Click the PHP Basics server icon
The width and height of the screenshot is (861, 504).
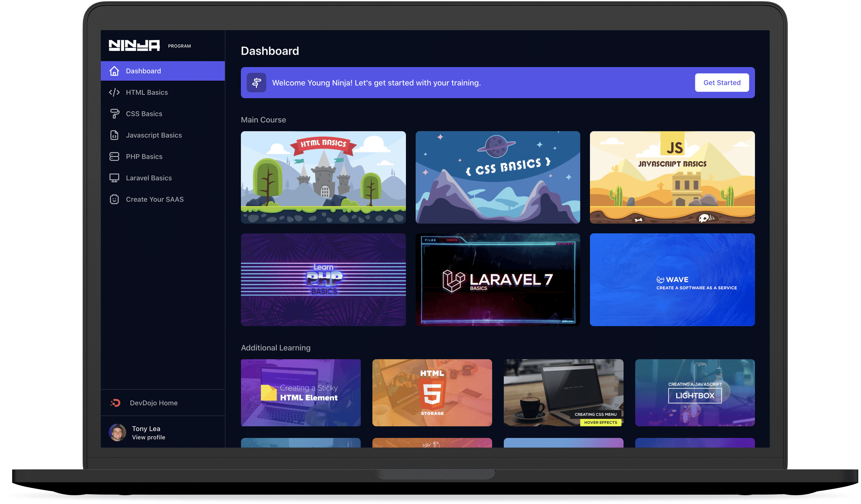coord(114,156)
